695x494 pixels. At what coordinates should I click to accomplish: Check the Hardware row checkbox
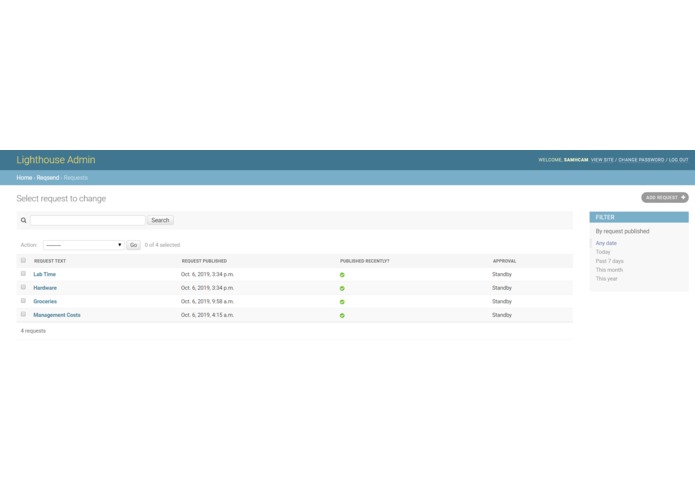[x=23, y=287]
